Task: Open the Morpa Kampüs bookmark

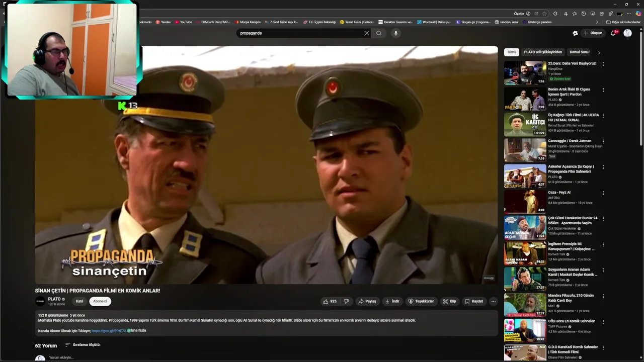Action: pos(248,22)
